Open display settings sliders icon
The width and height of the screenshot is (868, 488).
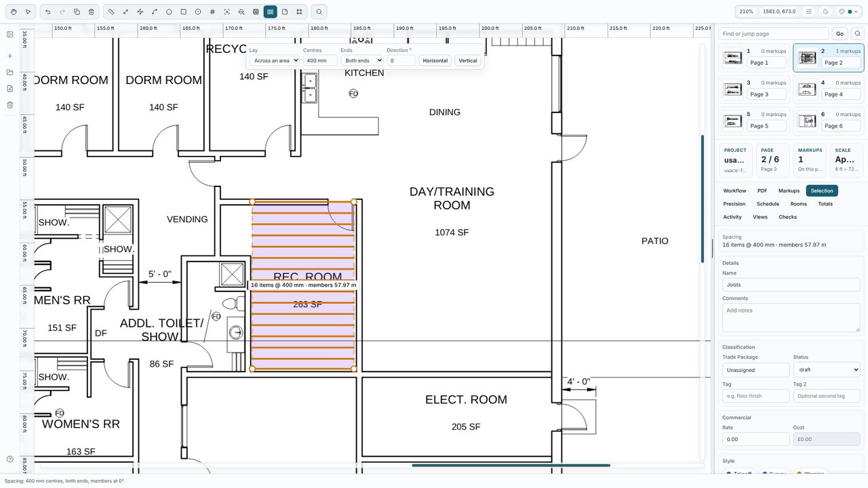pos(808,12)
